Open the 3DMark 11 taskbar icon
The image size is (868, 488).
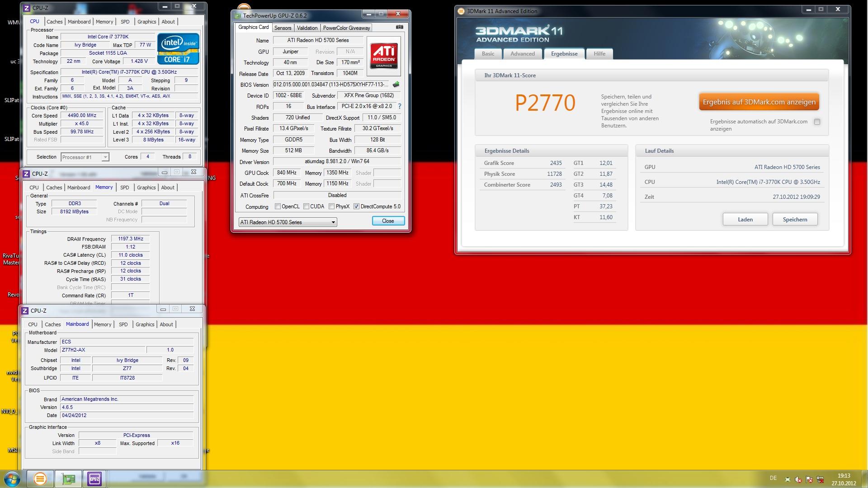pos(40,479)
